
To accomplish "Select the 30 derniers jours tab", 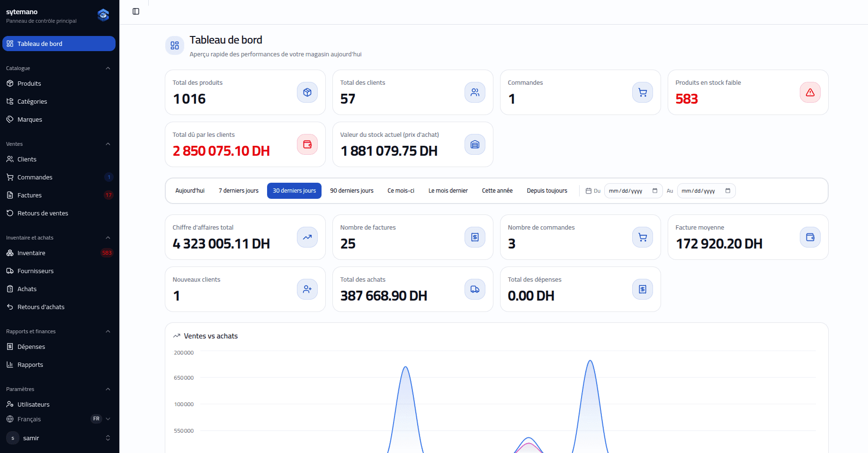I will click(294, 191).
